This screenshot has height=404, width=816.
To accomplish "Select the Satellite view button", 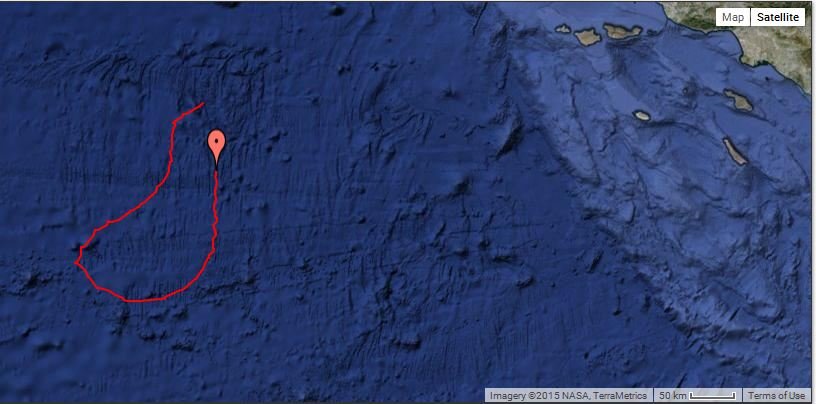I will point(777,17).
